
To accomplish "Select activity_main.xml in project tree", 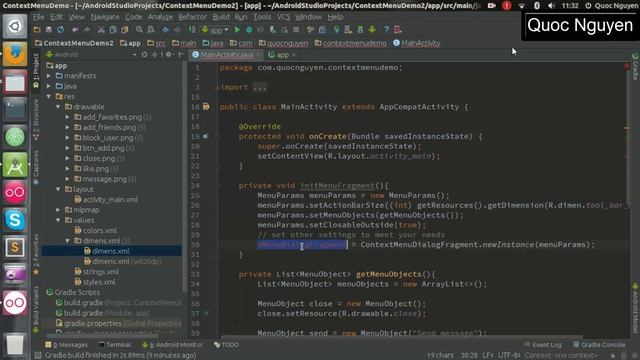I will 106,200.
